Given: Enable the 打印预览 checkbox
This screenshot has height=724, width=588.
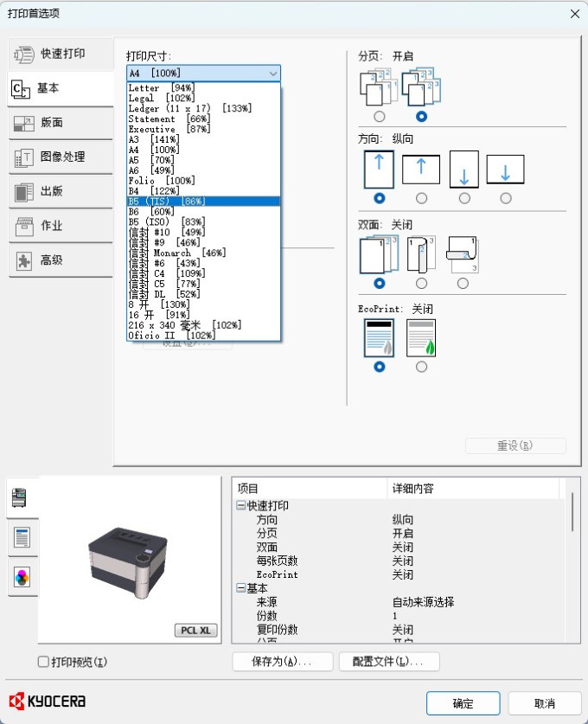Looking at the screenshot, I should click(x=43, y=662).
